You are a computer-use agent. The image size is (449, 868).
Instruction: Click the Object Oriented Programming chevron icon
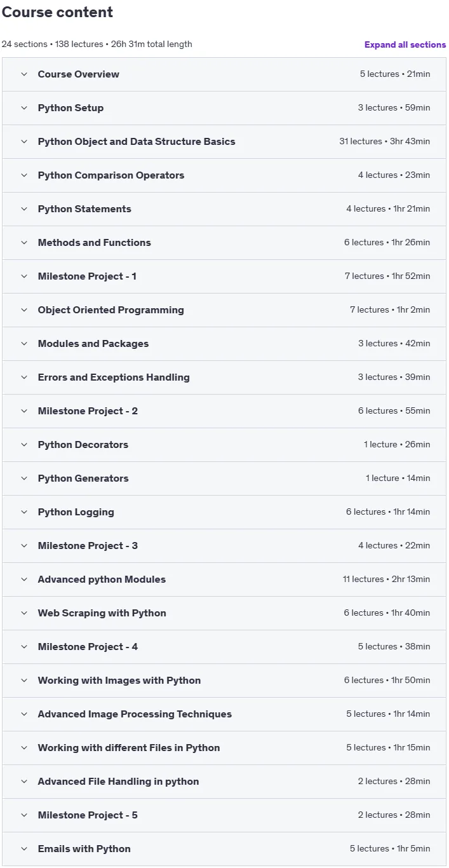pos(24,310)
